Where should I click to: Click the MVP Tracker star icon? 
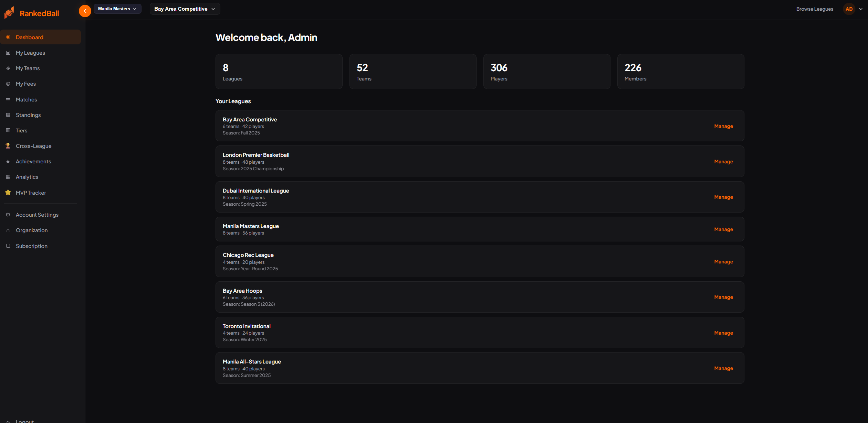click(8, 193)
